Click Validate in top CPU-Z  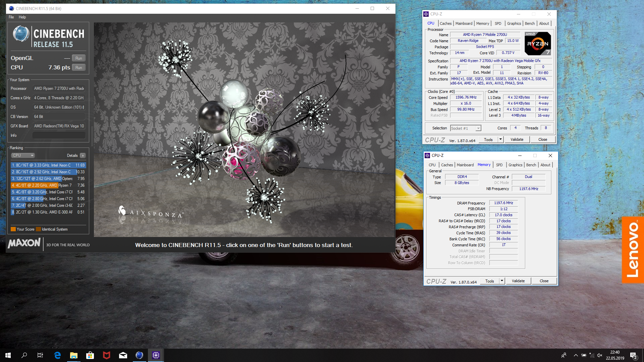pos(517,139)
